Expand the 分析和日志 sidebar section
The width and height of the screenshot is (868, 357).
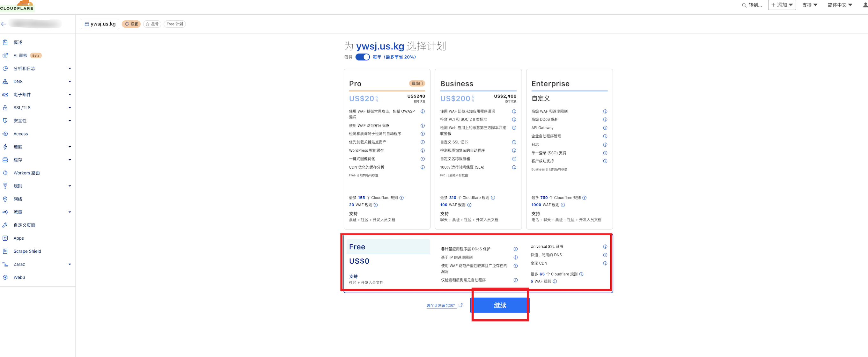(x=70, y=68)
